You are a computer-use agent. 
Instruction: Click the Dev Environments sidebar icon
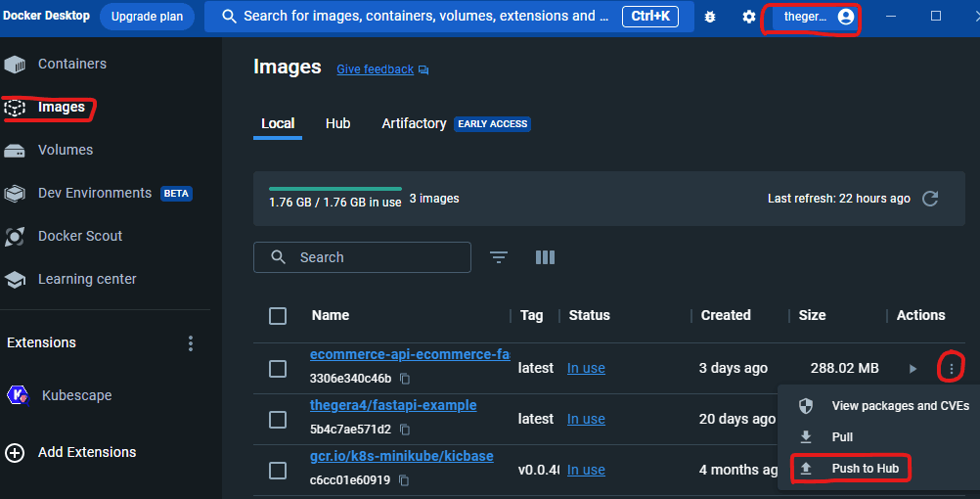[x=15, y=193]
